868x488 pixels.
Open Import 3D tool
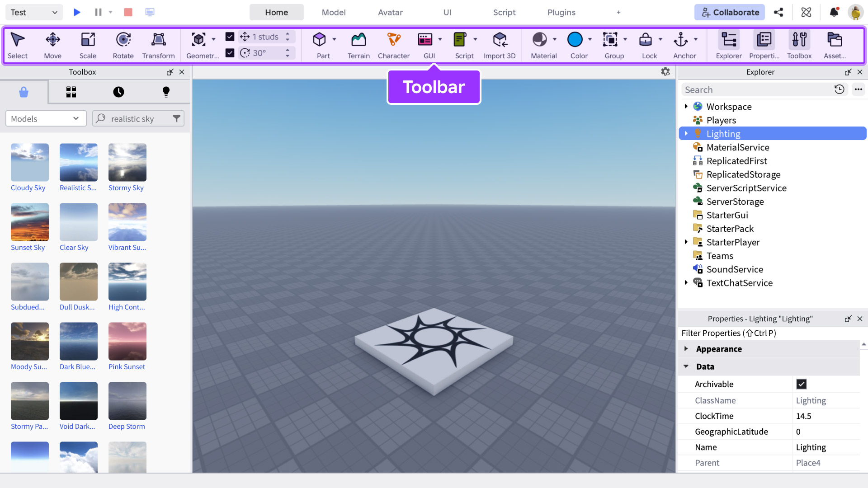pyautogui.click(x=500, y=45)
